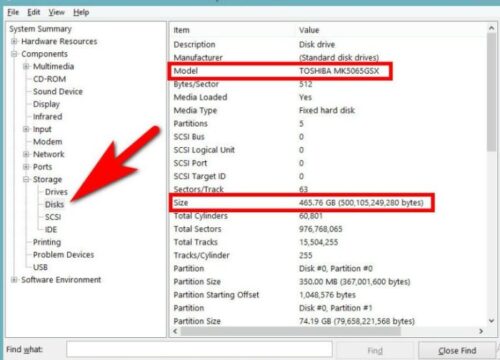500x360 pixels.
Task: Select SCSI under Storage
Action: click(53, 217)
